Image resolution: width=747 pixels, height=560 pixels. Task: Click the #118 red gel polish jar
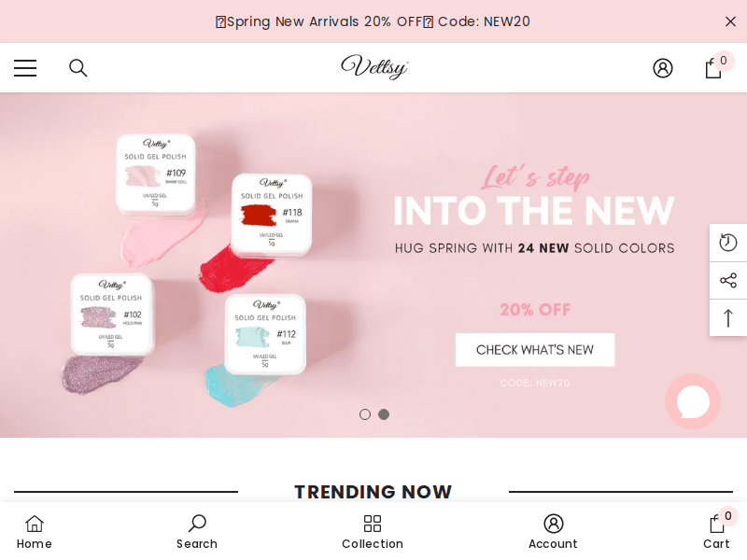(x=272, y=215)
